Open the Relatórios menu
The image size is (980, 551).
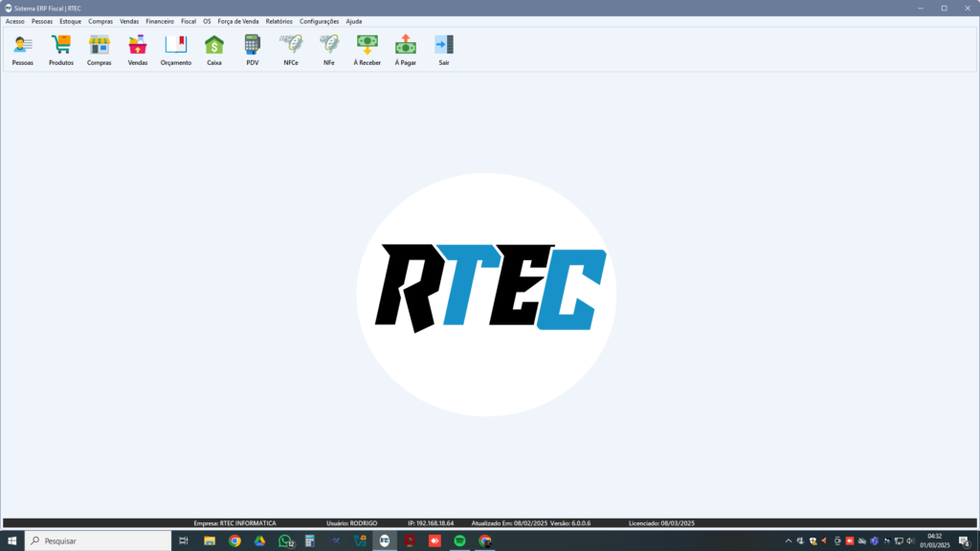[x=279, y=21]
